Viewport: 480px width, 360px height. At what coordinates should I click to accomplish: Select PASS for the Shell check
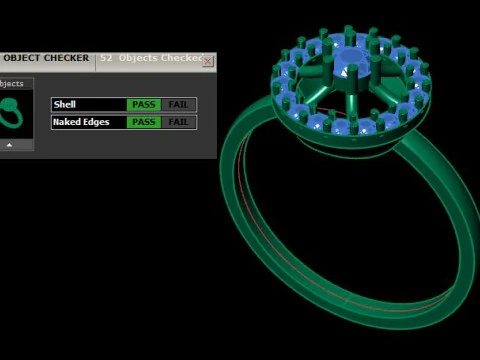pos(144,105)
